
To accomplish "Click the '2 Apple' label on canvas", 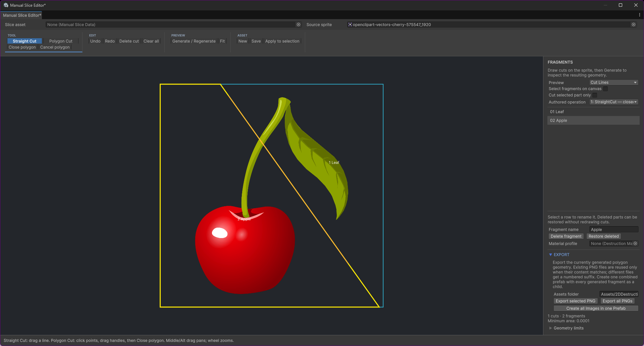I will [244, 219].
